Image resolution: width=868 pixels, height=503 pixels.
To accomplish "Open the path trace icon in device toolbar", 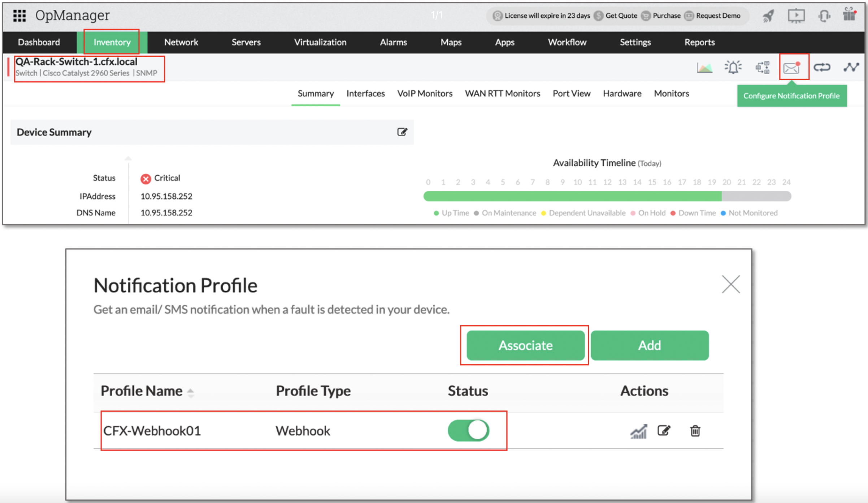I will tap(851, 67).
